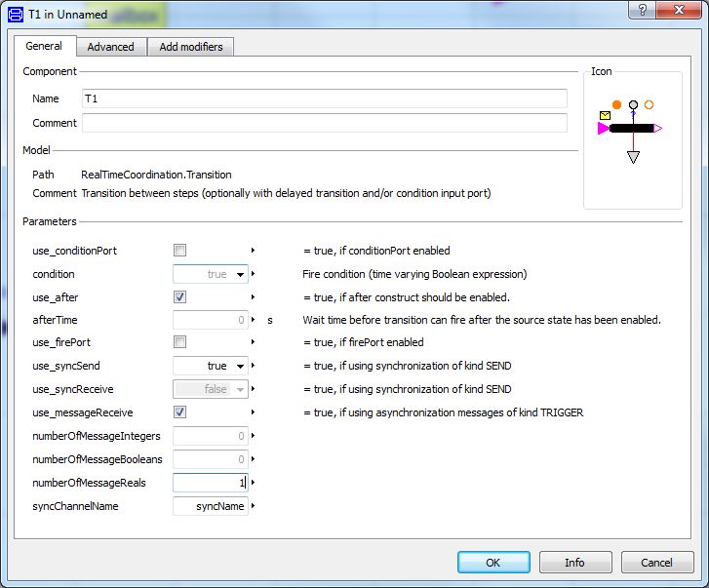Click arrow next to numberOfMessageReals field
The height and width of the screenshot is (588, 709).
click(254, 483)
